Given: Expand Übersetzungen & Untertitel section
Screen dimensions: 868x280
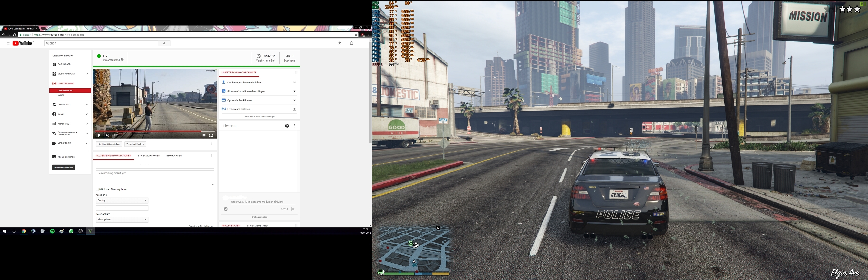Looking at the screenshot, I should tap(87, 134).
